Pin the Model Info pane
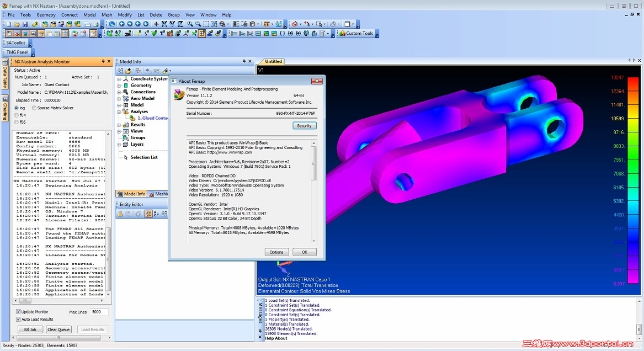Viewport: 644px width, 351px height. (x=244, y=61)
